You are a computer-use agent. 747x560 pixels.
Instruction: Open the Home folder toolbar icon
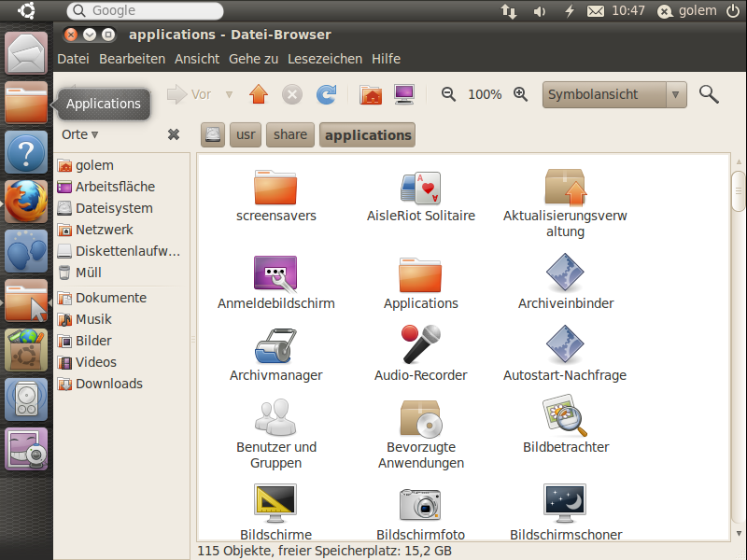(x=371, y=94)
